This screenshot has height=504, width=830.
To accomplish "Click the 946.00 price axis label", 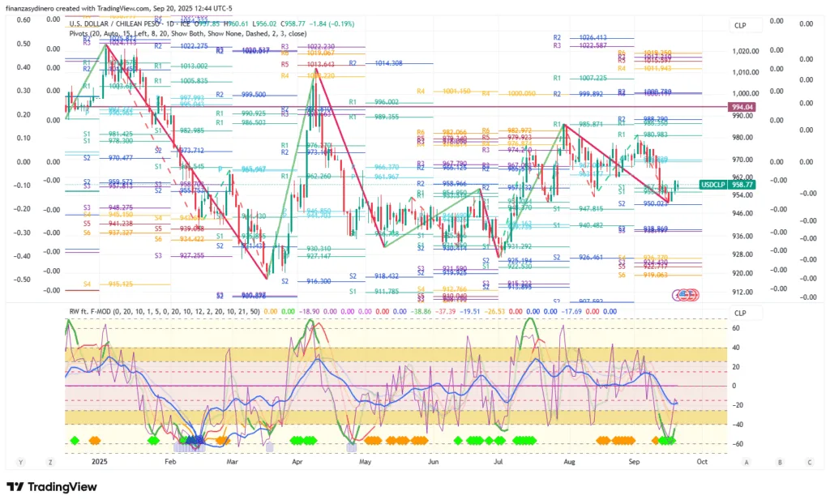I will [742, 213].
